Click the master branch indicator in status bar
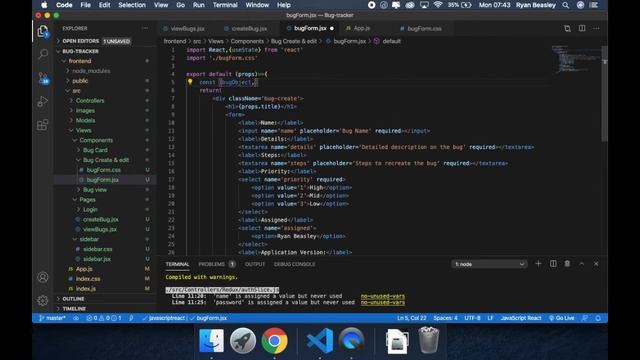The width and height of the screenshot is (640, 360). [52, 318]
